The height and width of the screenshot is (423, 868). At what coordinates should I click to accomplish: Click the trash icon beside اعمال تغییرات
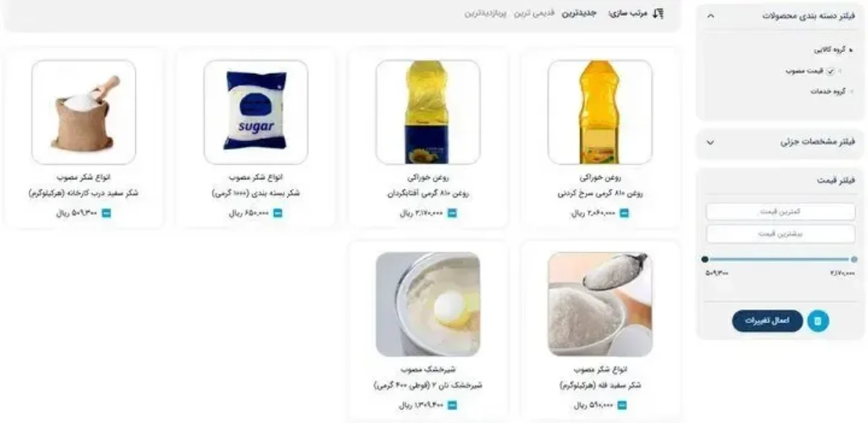point(817,321)
